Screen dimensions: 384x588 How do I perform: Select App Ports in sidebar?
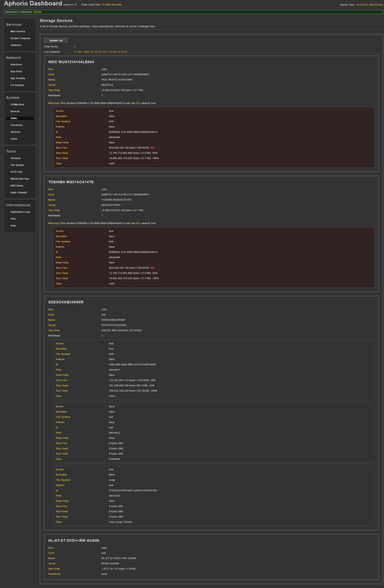pyautogui.click(x=16, y=71)
